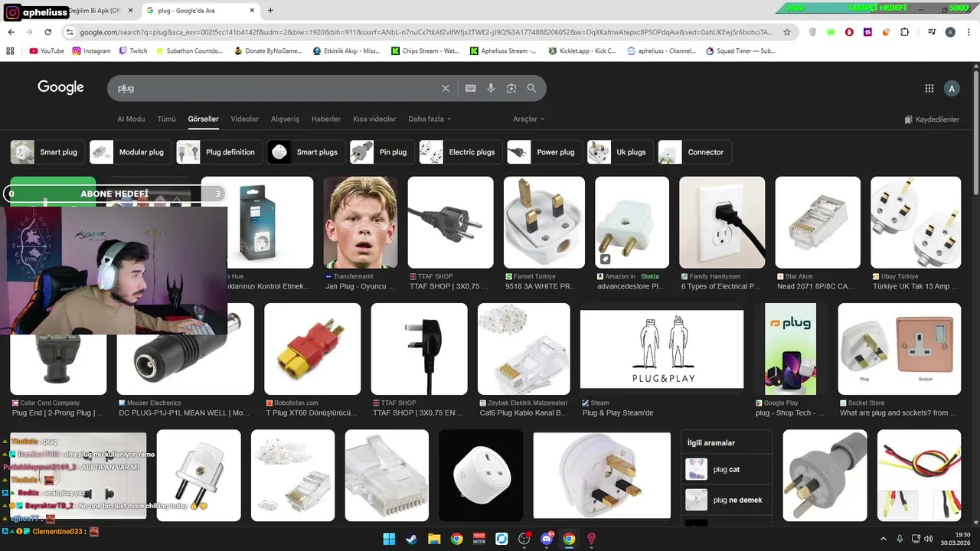Select the Plug definition filter chip
This screenshot has width=980, height=551.
click(219, 152)
